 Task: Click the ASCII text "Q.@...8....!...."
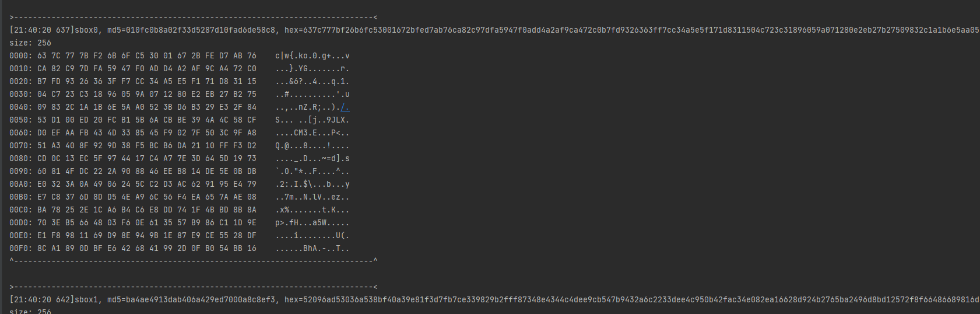(312, 146)
